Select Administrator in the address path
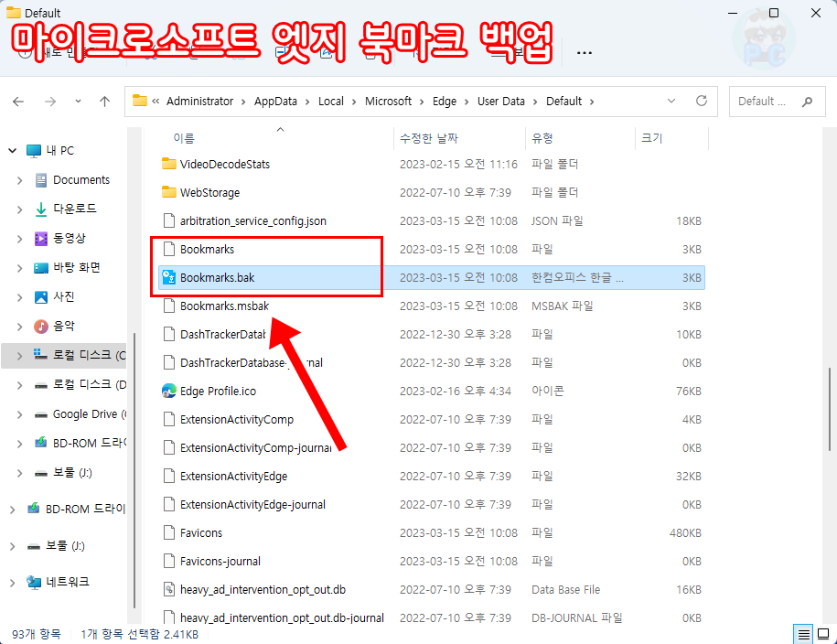The image size is (837, 644). [x=199, y=102]
